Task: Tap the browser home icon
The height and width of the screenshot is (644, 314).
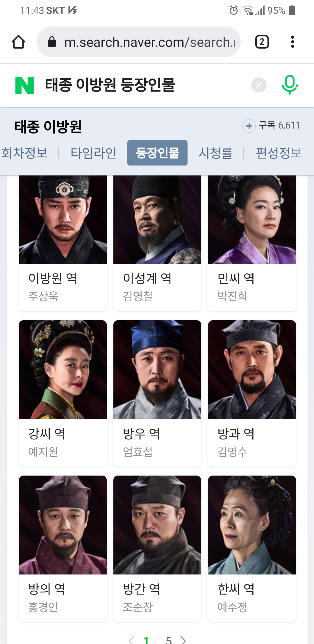Action: click(x=18, y=42)
